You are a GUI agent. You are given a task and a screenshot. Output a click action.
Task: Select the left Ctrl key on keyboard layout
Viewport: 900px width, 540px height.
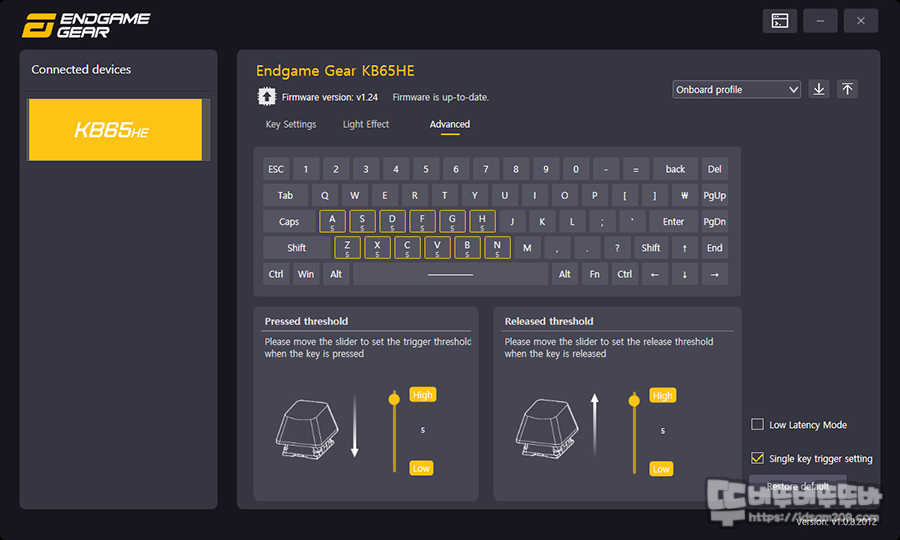pyautogui.click(x=276, y=274)
